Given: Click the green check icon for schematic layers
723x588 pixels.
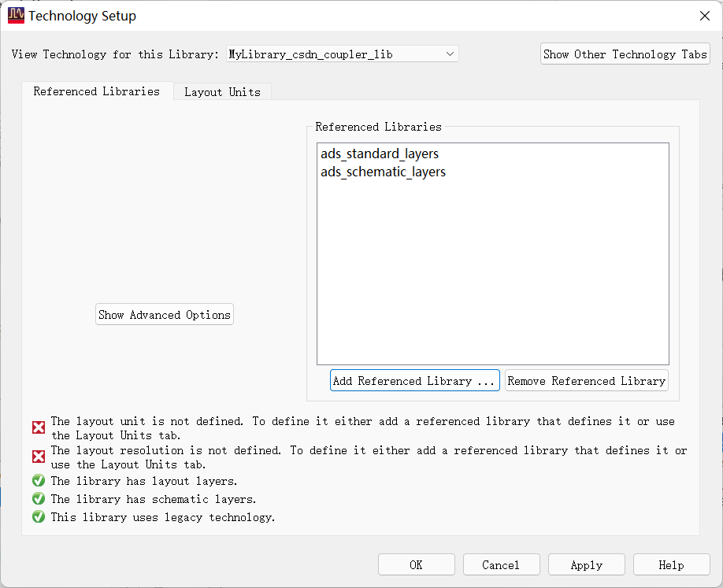Looking at the screenshot, I should pos(39,498).
